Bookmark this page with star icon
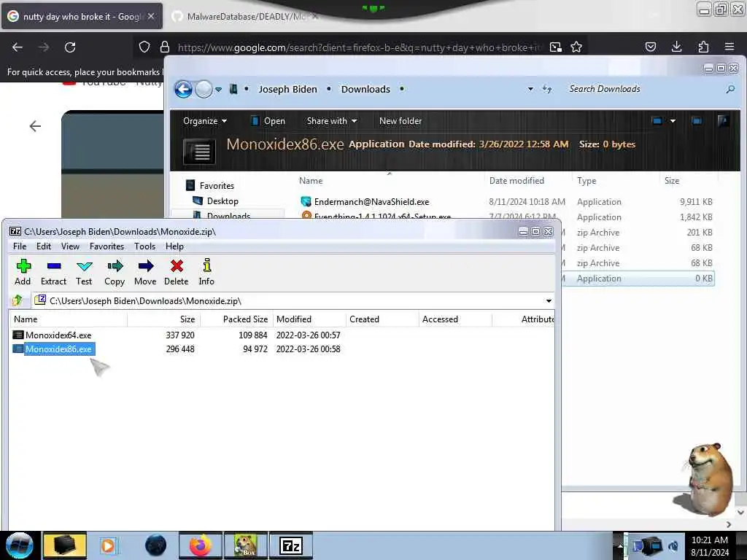 coord(576,47)
